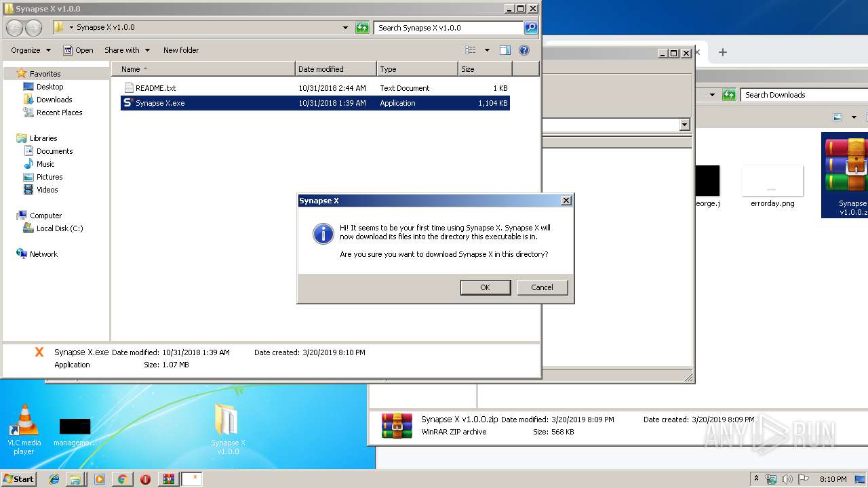This screenshot has width=868, height=488.
Task: Focus the Search Synapse X v1.0.0 field
Action: [x=448, y=28]
